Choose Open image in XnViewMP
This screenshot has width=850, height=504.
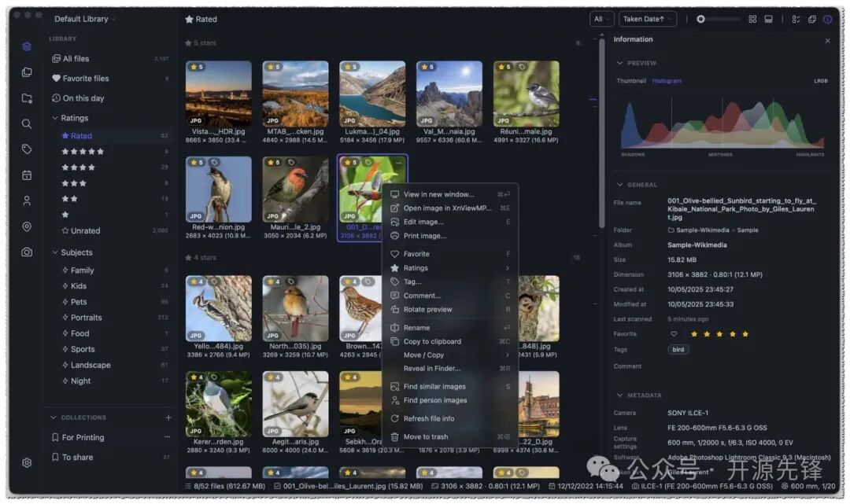tap(450, 208)
